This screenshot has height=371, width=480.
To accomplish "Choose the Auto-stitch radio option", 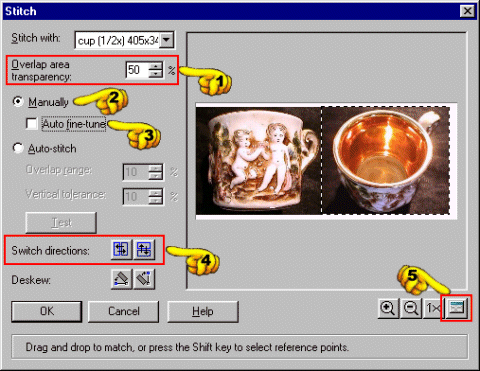I will point(18,148).
